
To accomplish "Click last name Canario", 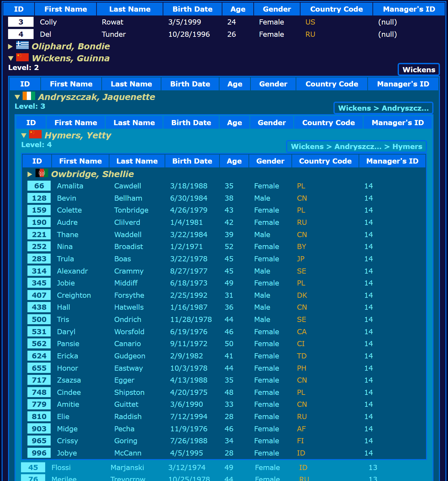I will pyautogui.click(x=127, y=344).
